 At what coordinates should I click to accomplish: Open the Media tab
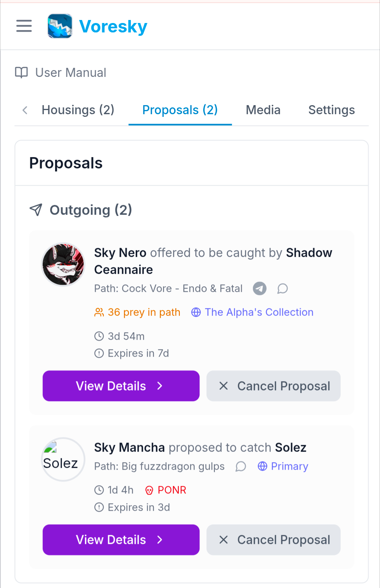[x=263, y=110]
